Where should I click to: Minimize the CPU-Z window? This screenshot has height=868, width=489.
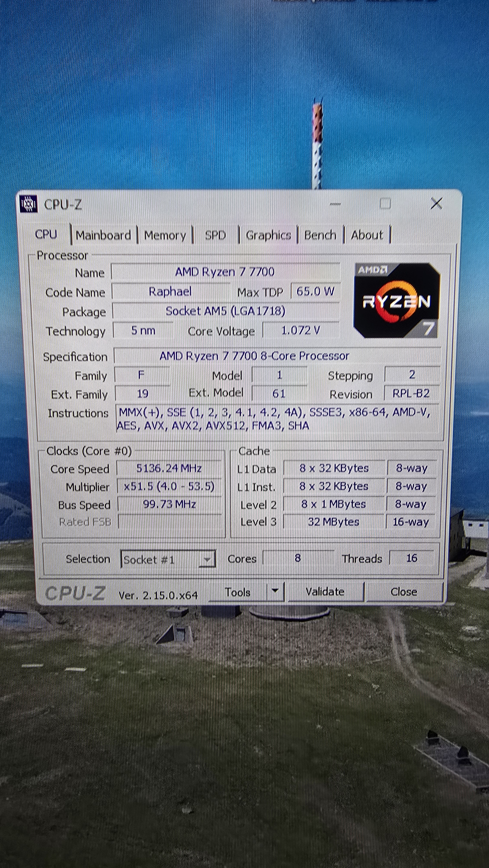click(335, 204)
